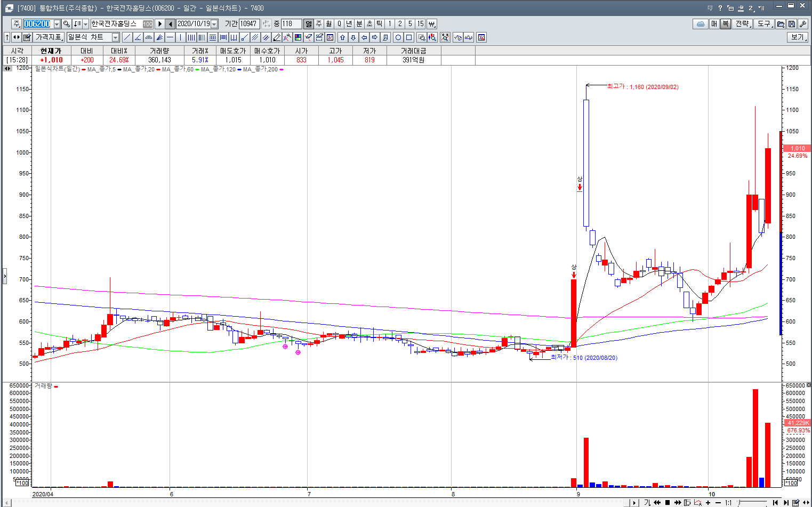Toggle quarterly period button Q
The height and width of the screenshot is (507, 812).
(339, 24)
